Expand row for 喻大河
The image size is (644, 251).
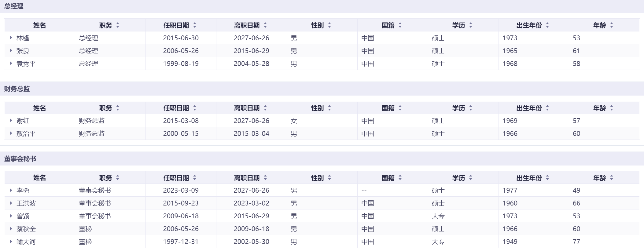[11, 242]
